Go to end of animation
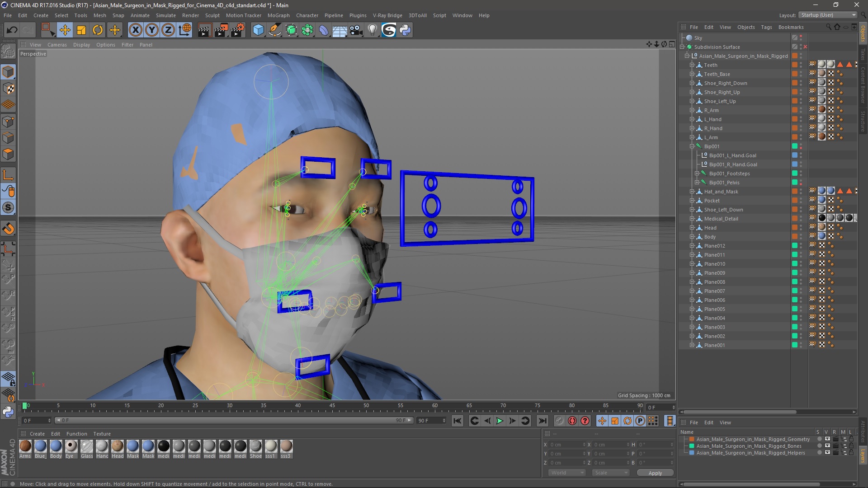 (x=542, y=421)
